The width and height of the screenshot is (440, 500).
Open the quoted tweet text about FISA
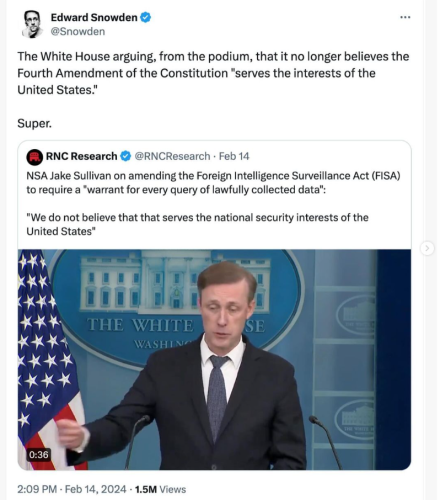[213, 182]
